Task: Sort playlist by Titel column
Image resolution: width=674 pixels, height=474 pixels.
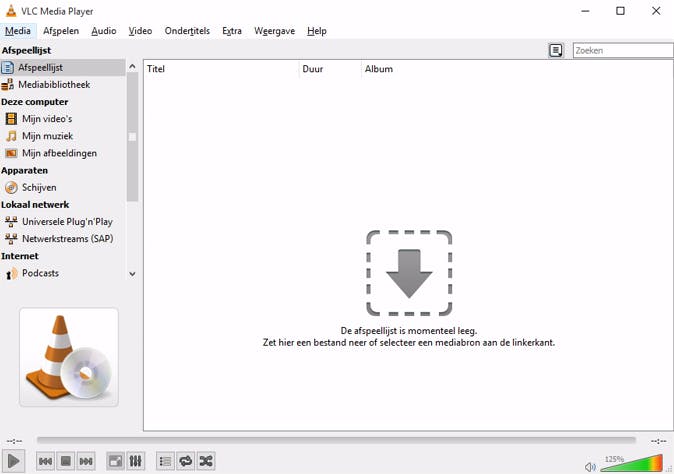Action: click(221, 69)
